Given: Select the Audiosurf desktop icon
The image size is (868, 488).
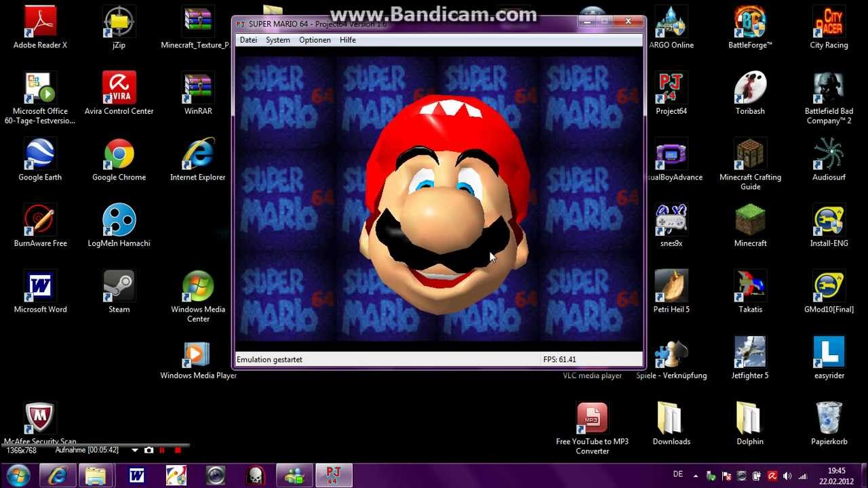Looking at the screenshot, I should tap(829, 161).
